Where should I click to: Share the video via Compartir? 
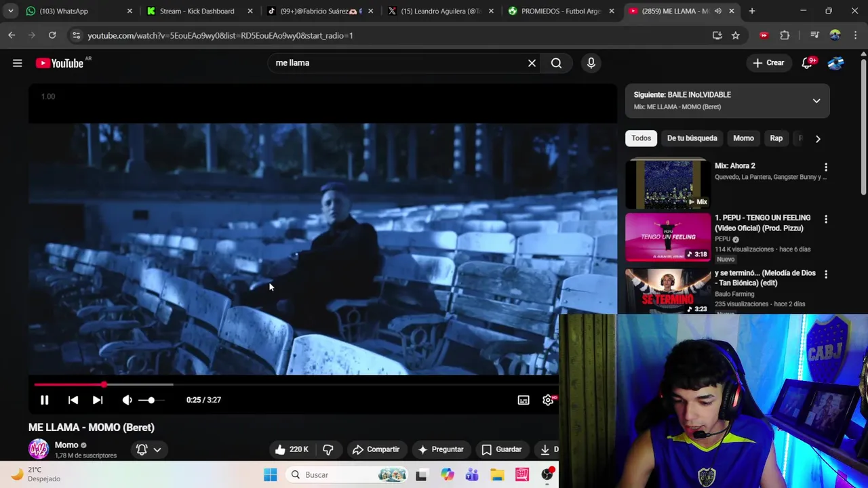tap(376, 449)
